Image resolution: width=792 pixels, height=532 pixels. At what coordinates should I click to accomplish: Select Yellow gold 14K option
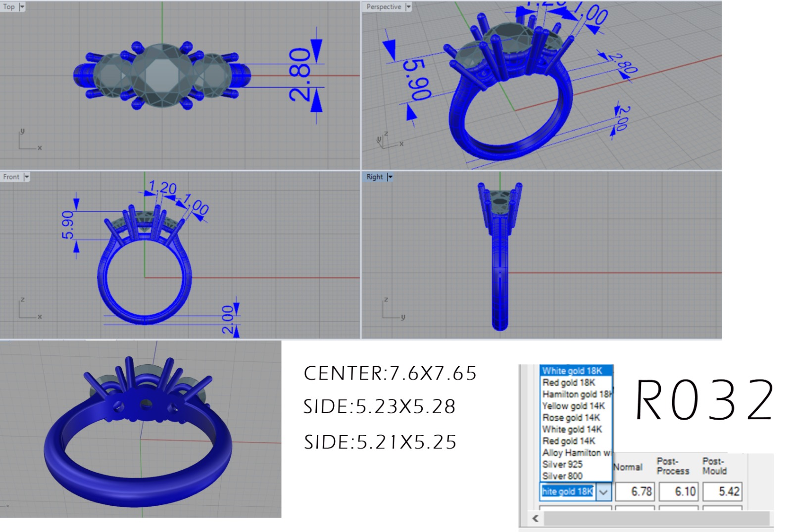point(576,406)
